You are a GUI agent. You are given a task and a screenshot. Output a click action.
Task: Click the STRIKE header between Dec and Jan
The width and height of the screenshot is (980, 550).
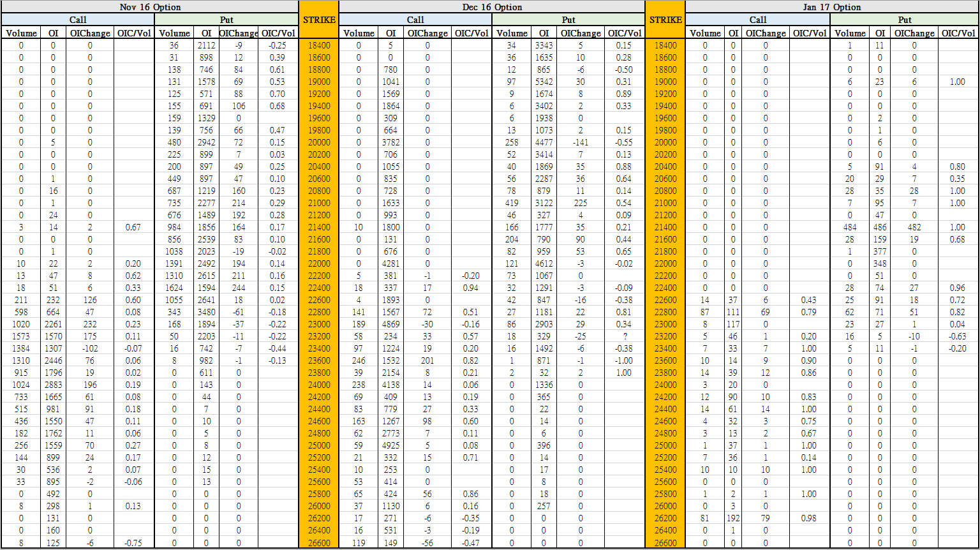click(665, 20)
